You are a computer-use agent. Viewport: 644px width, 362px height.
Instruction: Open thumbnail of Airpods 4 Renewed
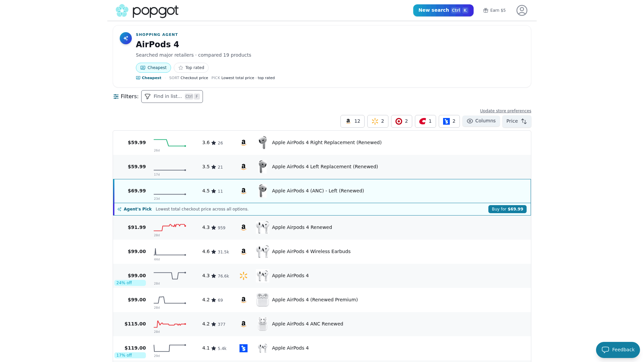coord(263,228)
